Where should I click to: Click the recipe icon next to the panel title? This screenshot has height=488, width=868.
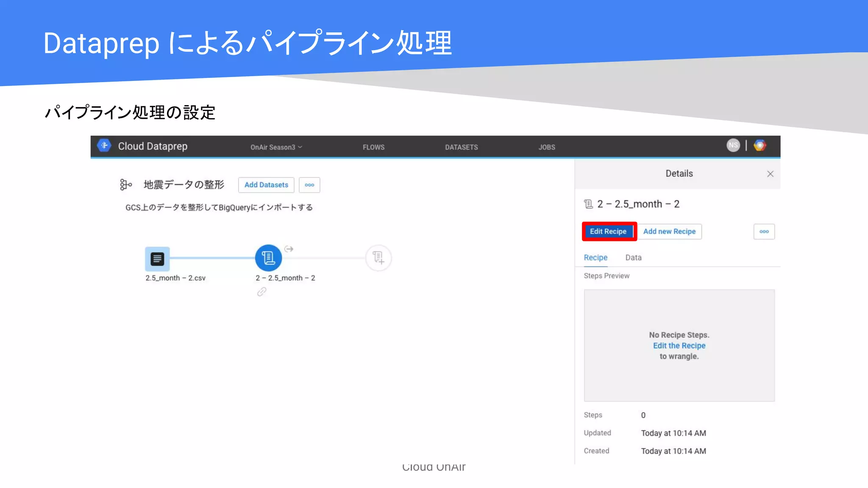point(588,204)
